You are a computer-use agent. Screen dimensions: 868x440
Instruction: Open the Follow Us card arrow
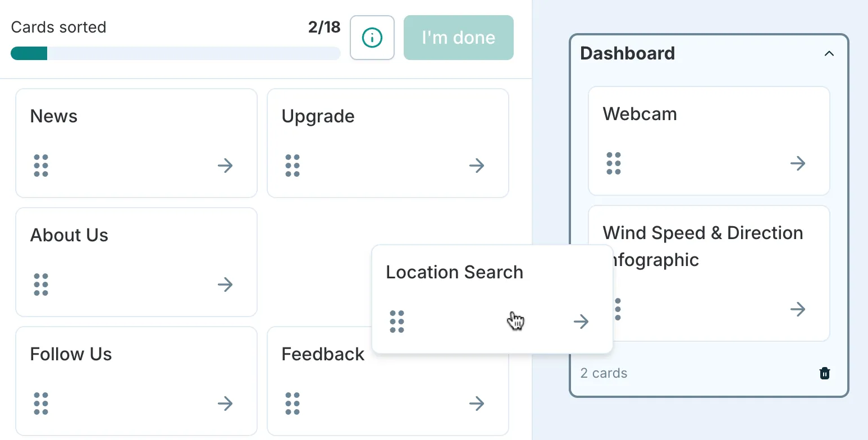pos(225,404)
